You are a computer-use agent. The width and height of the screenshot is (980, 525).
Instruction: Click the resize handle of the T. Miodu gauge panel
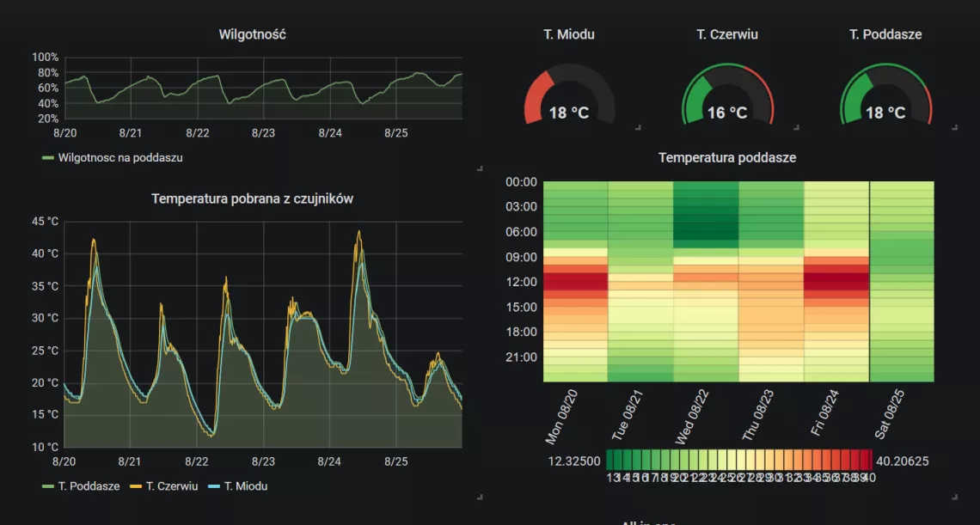637,127
